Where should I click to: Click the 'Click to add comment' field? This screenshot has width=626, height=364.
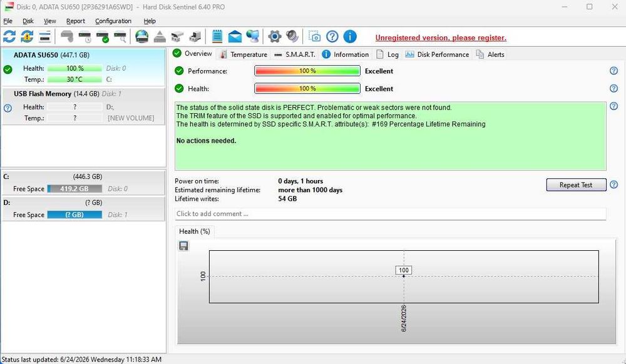[391, 214]
